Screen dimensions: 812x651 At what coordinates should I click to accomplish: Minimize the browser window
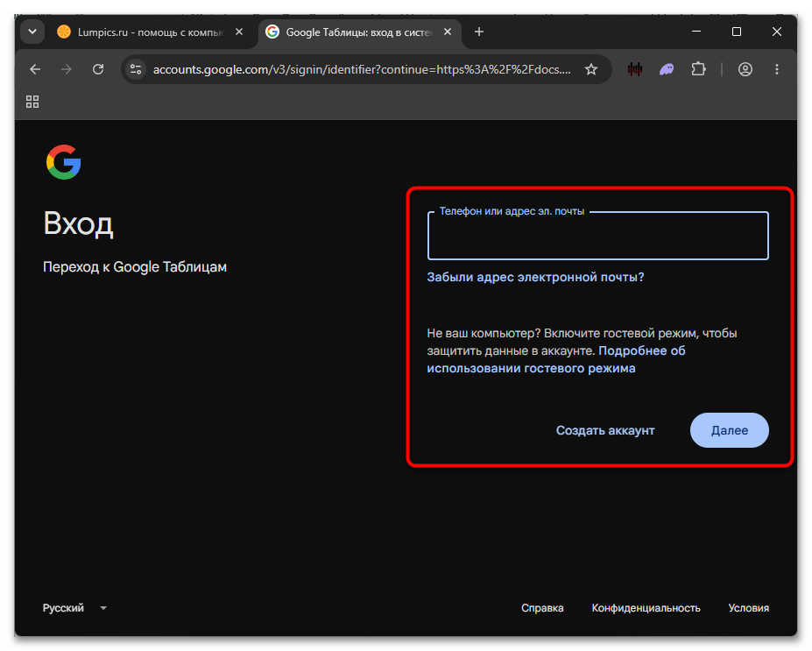point(696,32)
